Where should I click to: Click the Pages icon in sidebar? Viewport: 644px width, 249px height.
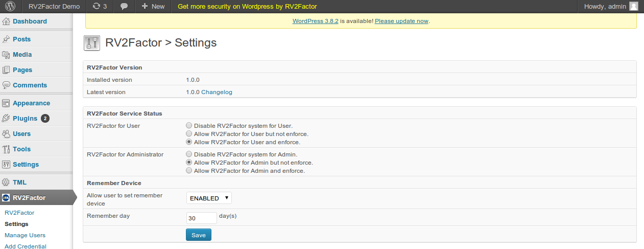coord(6,70)
